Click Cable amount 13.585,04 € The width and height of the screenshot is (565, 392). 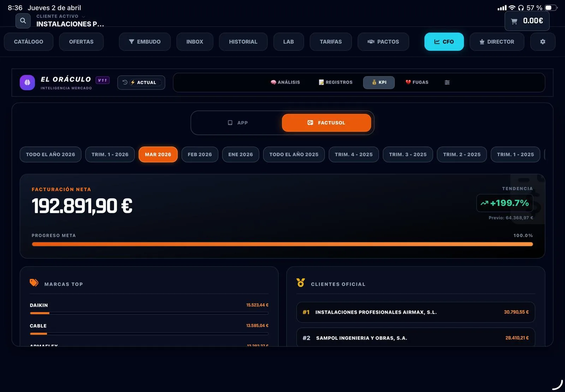(x=257, y=326)
